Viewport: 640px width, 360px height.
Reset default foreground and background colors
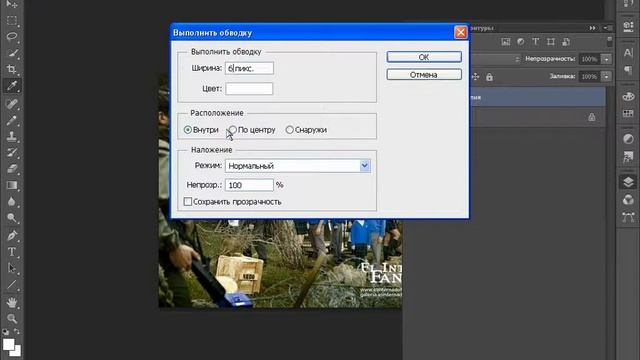[x=5, y=331]
